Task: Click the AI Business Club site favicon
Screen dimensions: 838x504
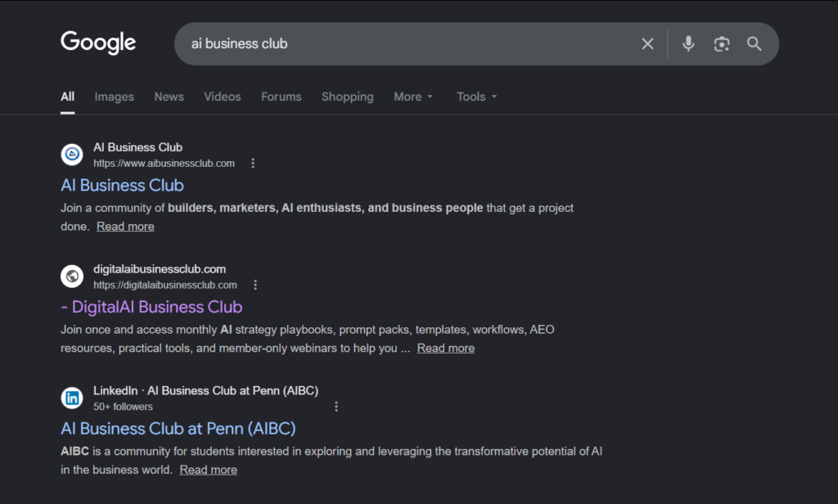Action: pyautogui.click(x=72, y=155)
